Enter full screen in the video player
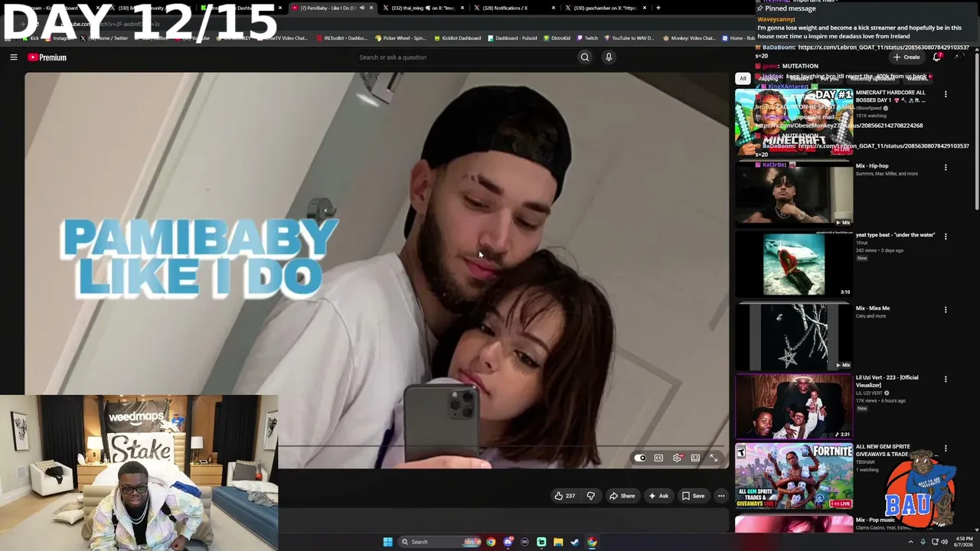 click(714, 458)
